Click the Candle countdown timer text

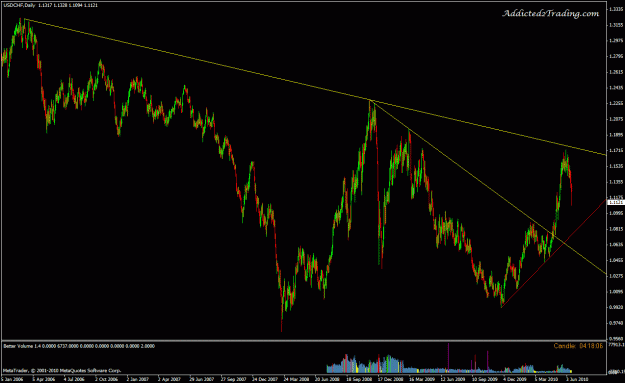[x=578, y=346]
